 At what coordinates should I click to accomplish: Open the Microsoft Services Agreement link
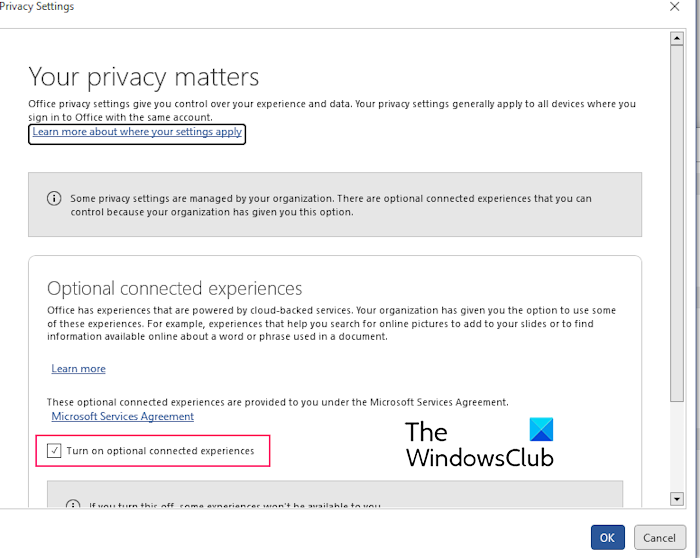(122, 416)
